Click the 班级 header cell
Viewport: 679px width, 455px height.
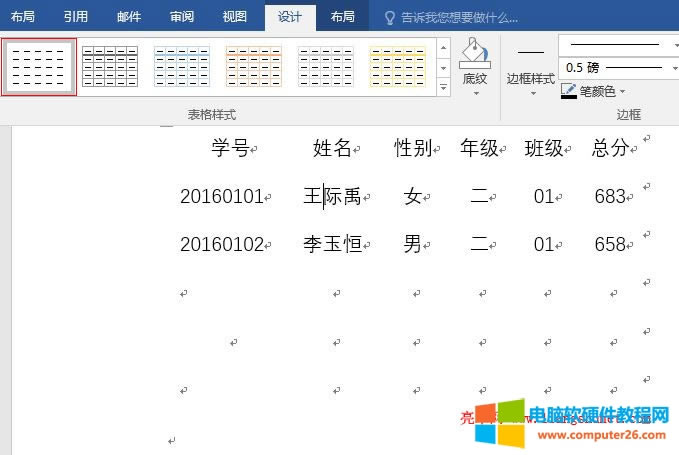coord(544,148)
